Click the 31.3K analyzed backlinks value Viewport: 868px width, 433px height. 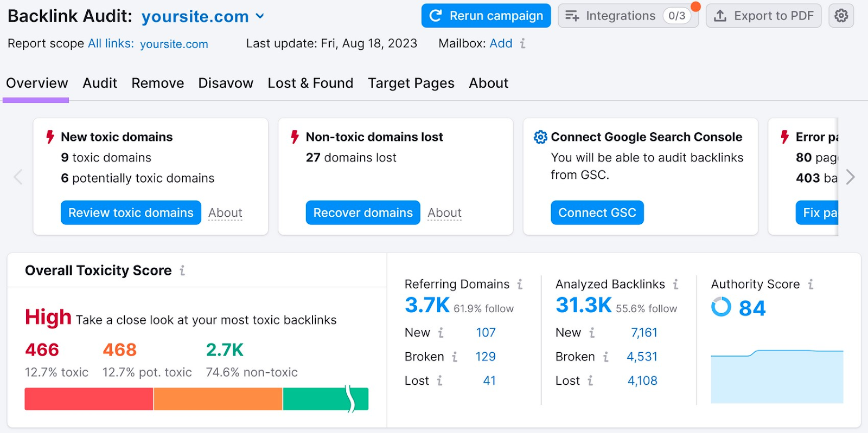pyautogui.click(x=584, y=306)
